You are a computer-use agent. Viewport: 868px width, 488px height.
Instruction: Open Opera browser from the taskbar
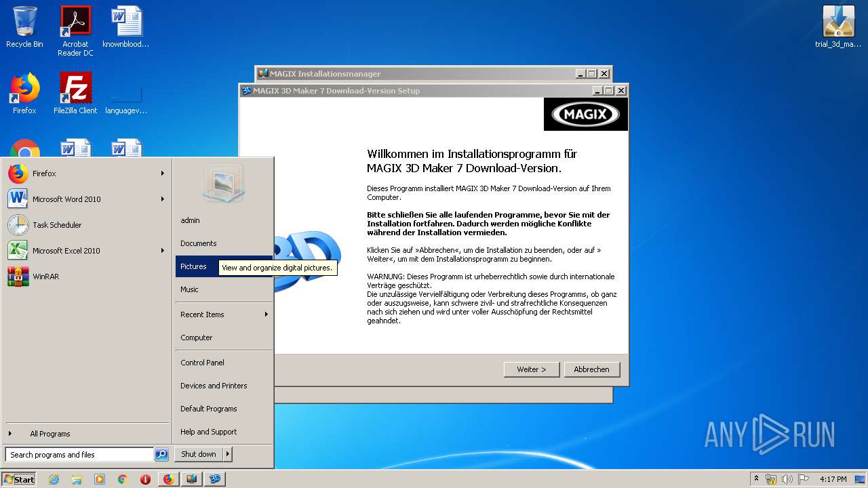[x=145, y=479]
